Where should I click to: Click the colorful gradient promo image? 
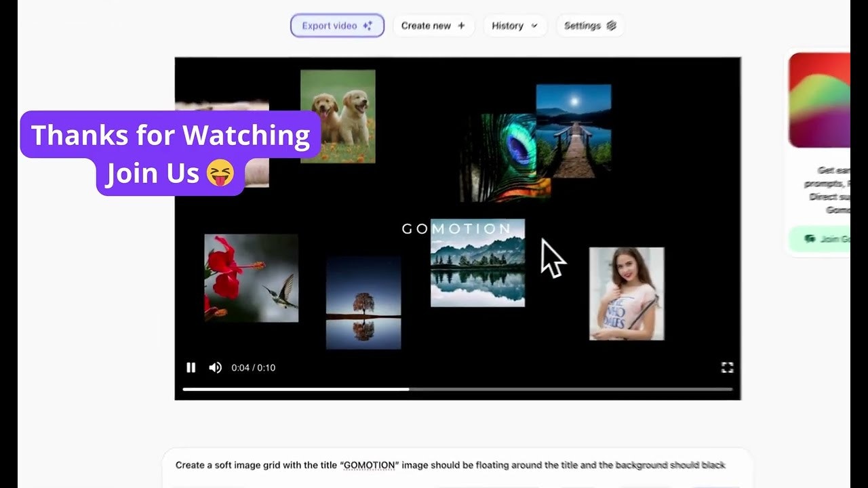[820, 100]
